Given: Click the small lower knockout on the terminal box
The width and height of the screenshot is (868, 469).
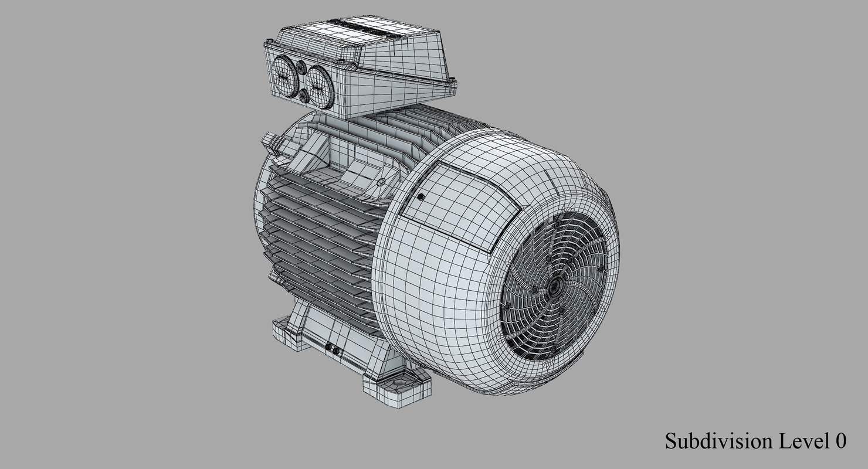Looking at the screenshot, I should pyautogui.click(x=303, y=96).
